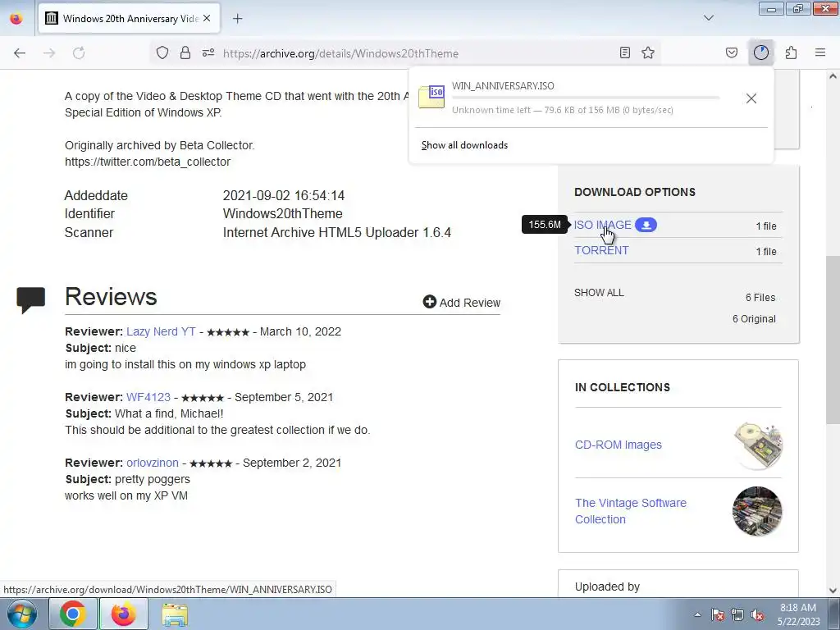Go back using the browser back arrow
Image resolution: width=840 pixels, height=630 pixels.
point(20,53)
